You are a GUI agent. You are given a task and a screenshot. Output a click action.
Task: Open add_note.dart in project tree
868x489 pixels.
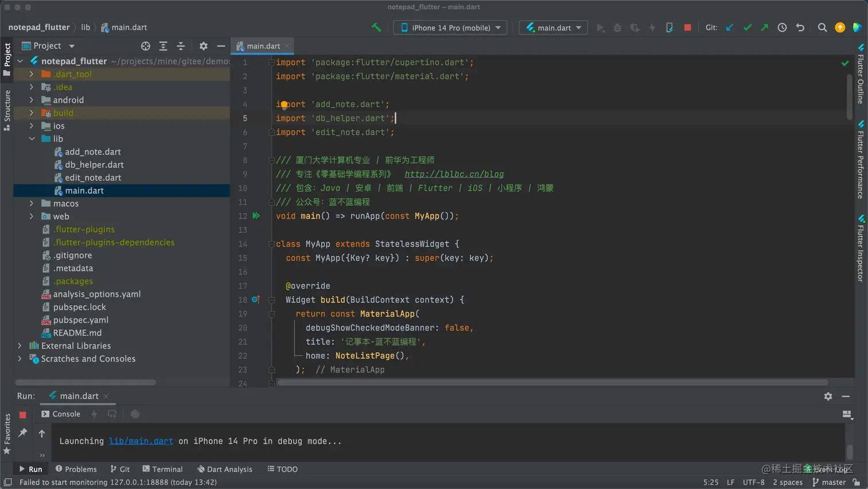point(92,152)
